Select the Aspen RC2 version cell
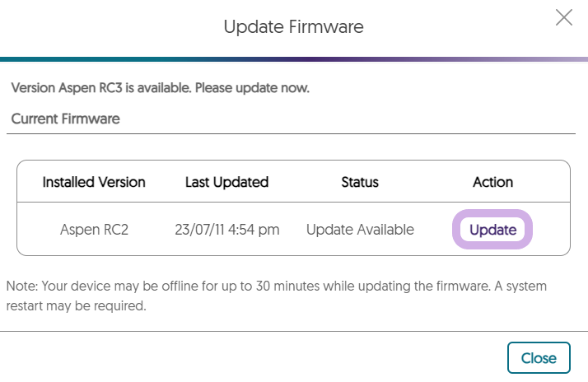 click(94, 230)
